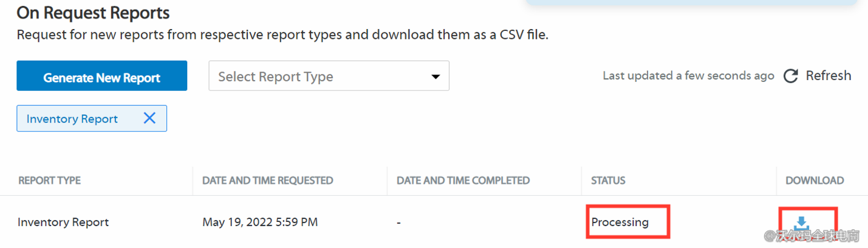Select the Inventory Report table row name
Screen dimensions: 868x248
point(63,223)
